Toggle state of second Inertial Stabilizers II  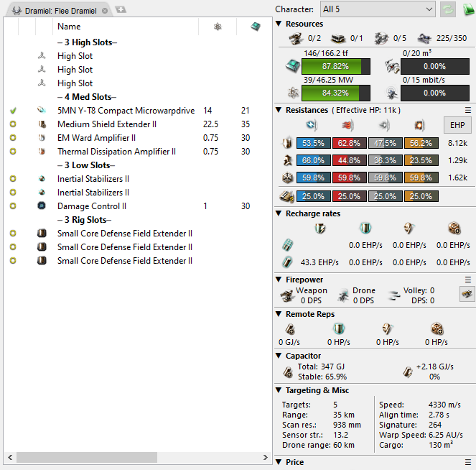coord(13,193)
